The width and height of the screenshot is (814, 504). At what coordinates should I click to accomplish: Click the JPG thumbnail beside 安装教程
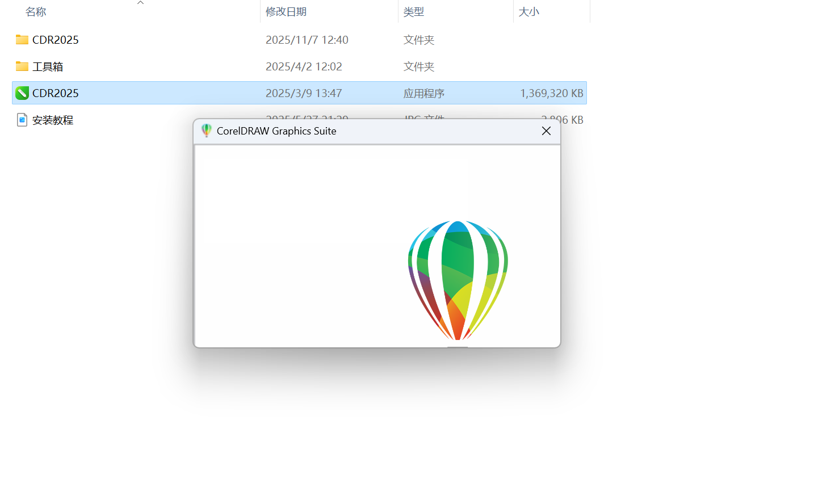pos(22,119)
